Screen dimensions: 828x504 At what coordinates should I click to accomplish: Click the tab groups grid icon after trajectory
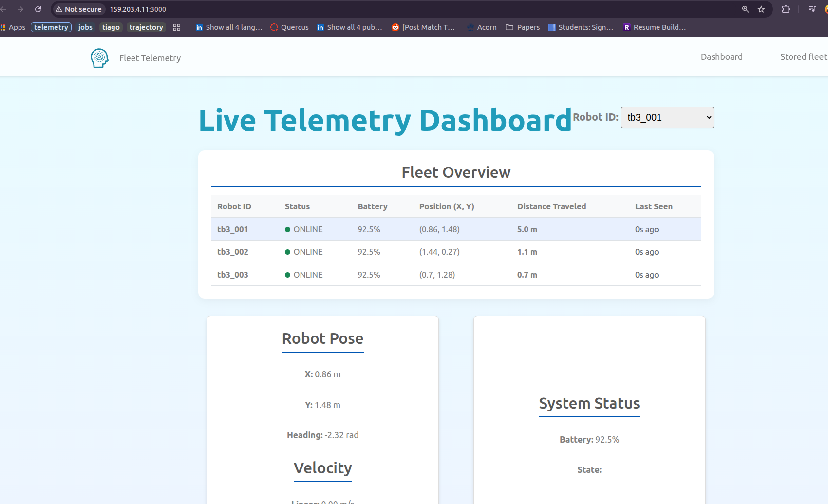click(x=177, y=27)
